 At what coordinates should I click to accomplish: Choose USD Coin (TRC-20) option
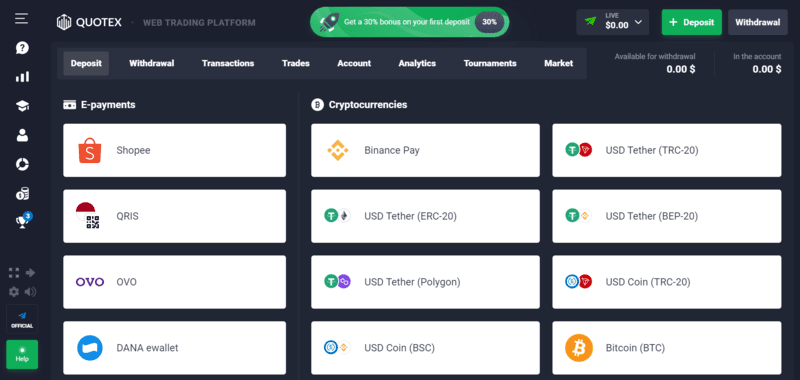pos(667,282)
